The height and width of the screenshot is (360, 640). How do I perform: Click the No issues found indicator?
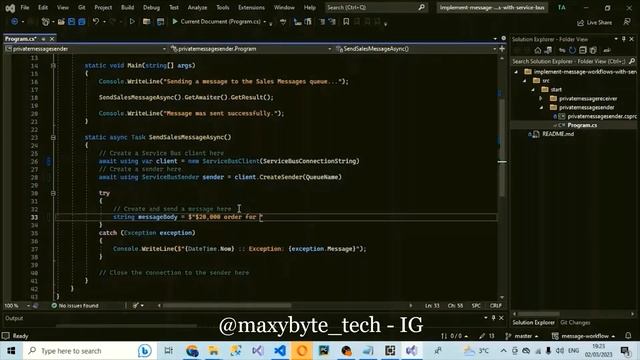[x=75, y=306]
